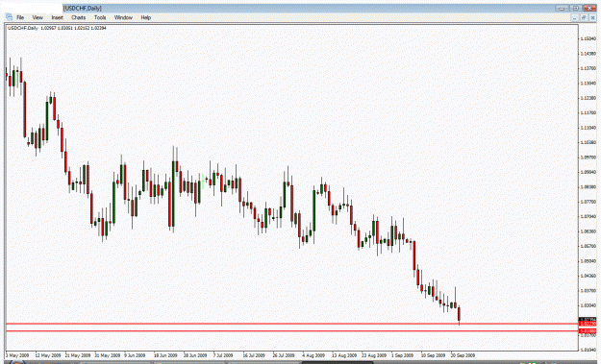601x364 pixels.
Task: Click the 1.03040 price axis label
Action: coord(588,305)
